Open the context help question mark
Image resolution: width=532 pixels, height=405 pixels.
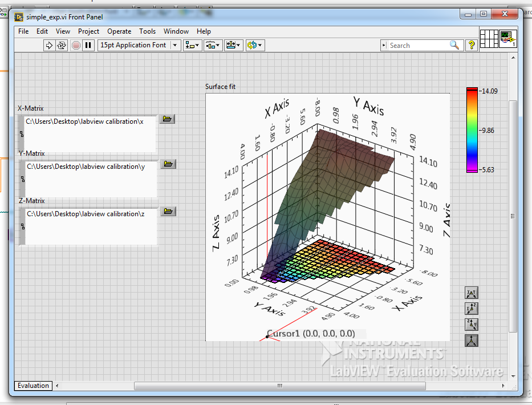(472, 45)
